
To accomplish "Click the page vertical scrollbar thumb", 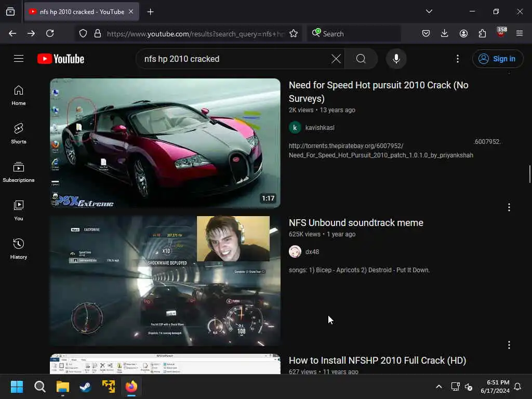I will [x=529, y=174].
